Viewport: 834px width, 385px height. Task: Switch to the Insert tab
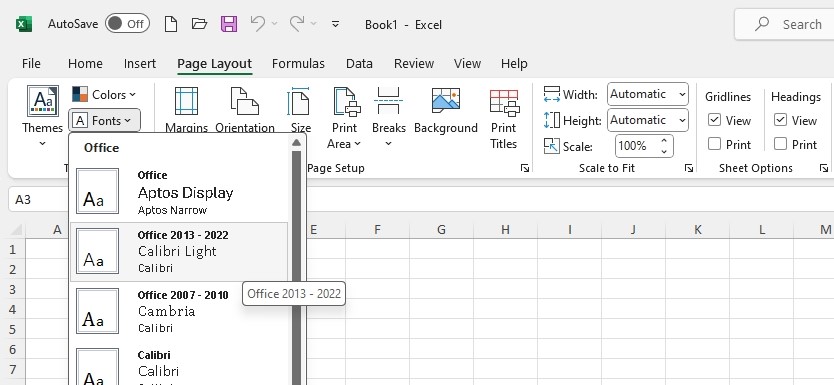tap(140, 63)
